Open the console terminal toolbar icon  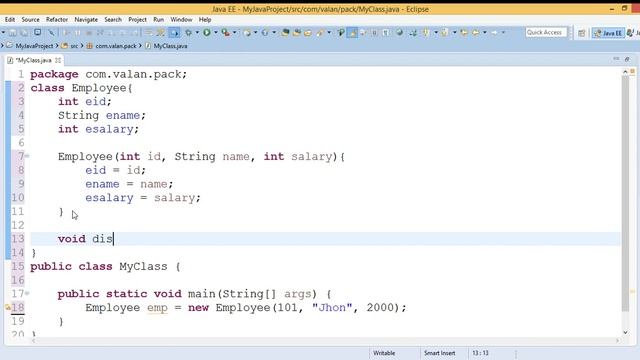click(x=37, y=32)
